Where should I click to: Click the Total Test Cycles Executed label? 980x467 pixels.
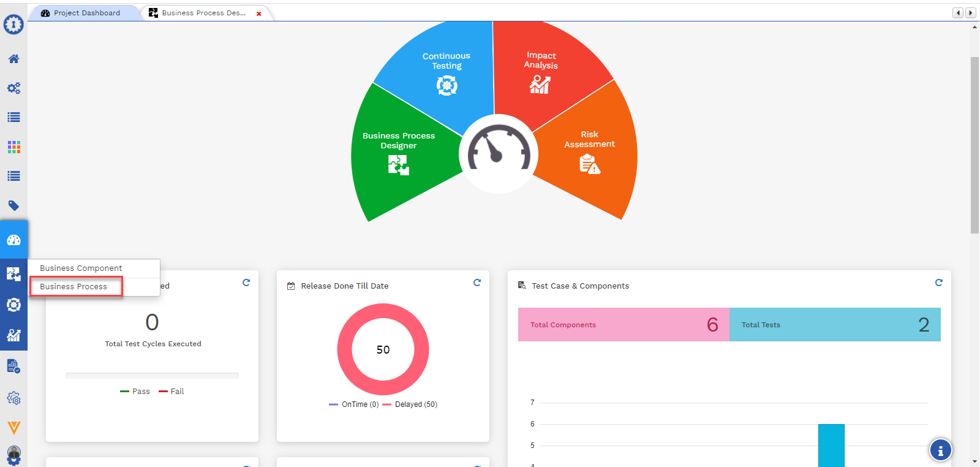coord(153,344)
